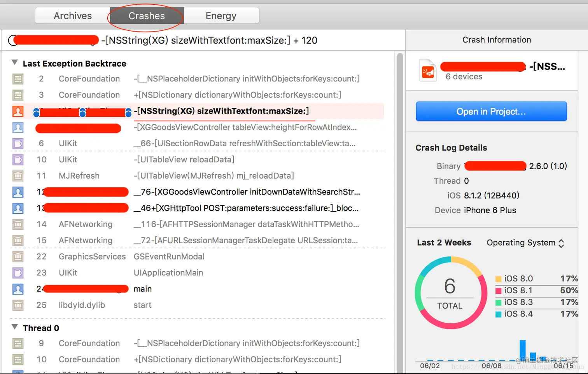Select the start frame of libdyld.dylib
The width and height of the screenshot is (588, 374).
coord(142,305)
